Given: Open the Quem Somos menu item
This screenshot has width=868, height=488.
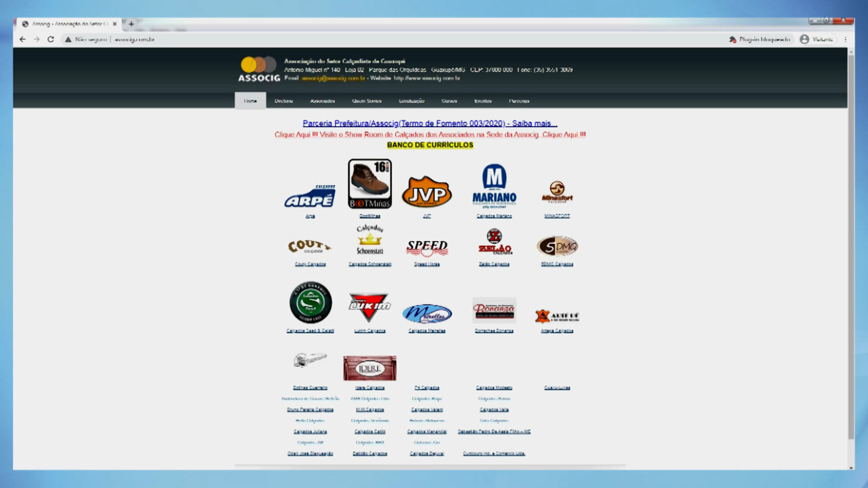Looking at the screenshot, I should [x=367, y=101].
